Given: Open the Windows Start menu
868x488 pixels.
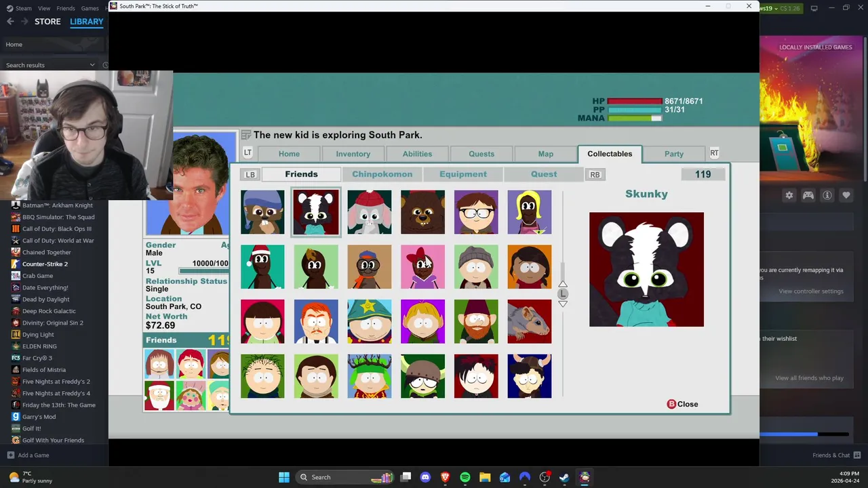Looking at the screenshot, I should coord(284,477).
